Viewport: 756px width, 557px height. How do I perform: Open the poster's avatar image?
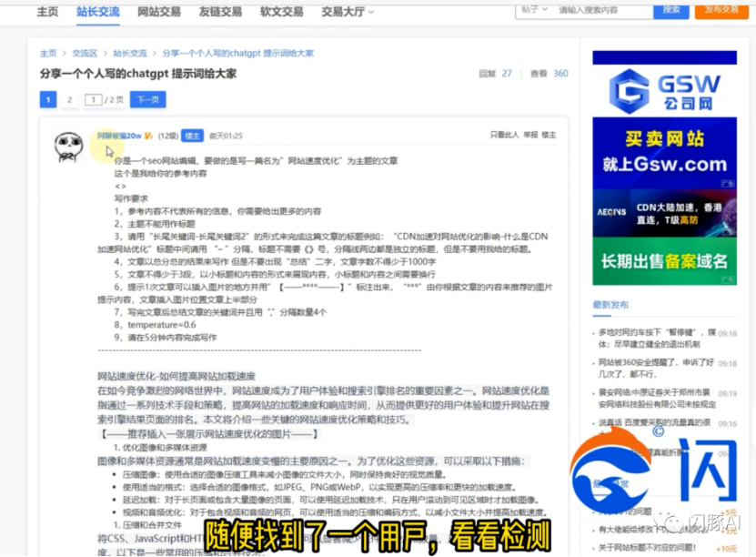tap(68, 147)
